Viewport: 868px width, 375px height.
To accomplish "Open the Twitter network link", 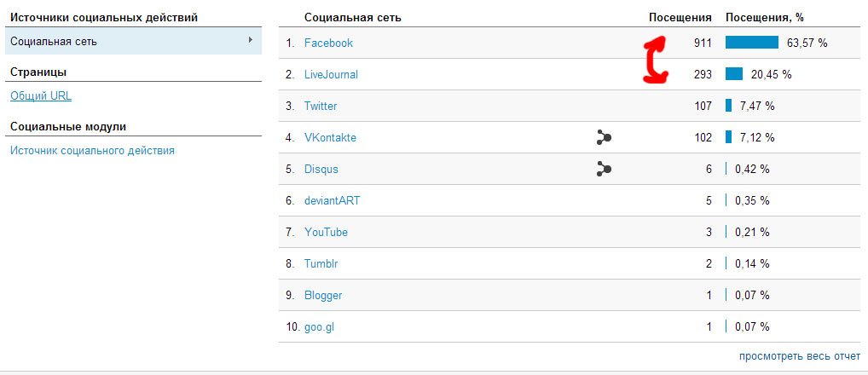I will (x=321, y=107).
